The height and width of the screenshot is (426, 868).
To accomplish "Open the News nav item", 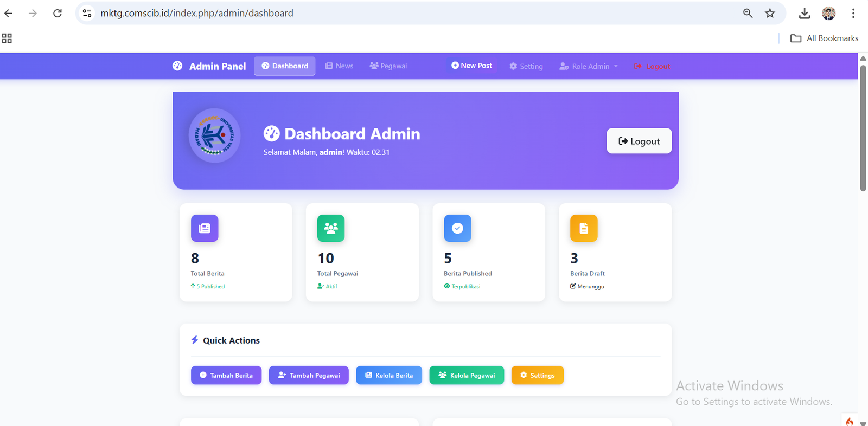I will point(339,66).
